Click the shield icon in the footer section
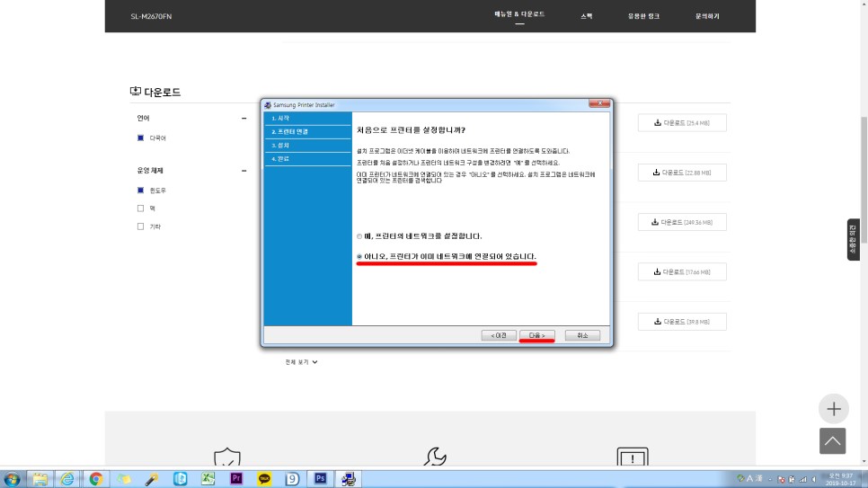 pyautogui.click(x=227, y=457)
